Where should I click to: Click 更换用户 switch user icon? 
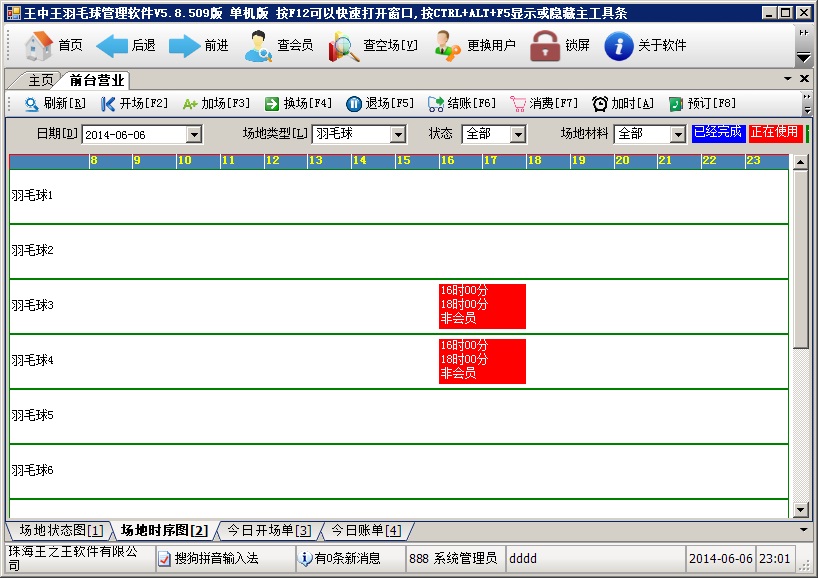click(x=448, y=46)
